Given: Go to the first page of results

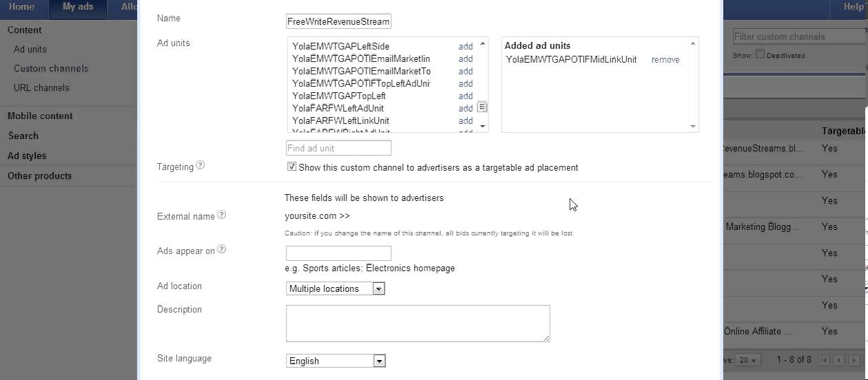Looking at the screenshot, I should tap(823, 360).
